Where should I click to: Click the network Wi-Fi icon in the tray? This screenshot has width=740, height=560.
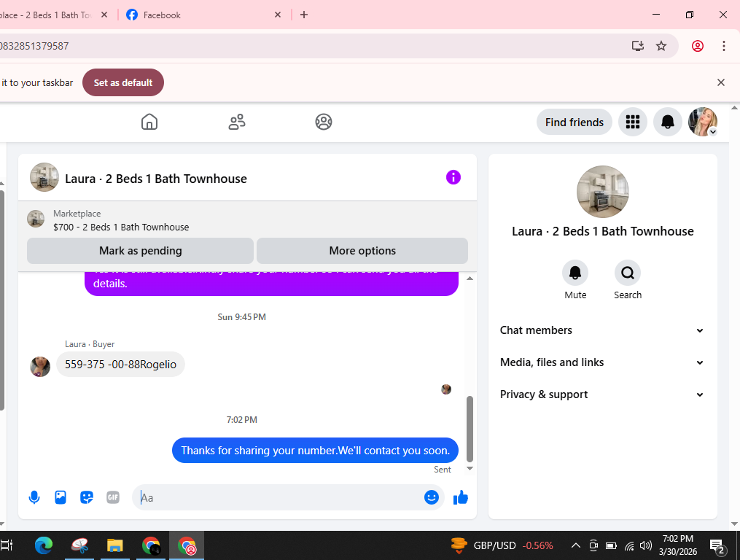pos(629,546)
